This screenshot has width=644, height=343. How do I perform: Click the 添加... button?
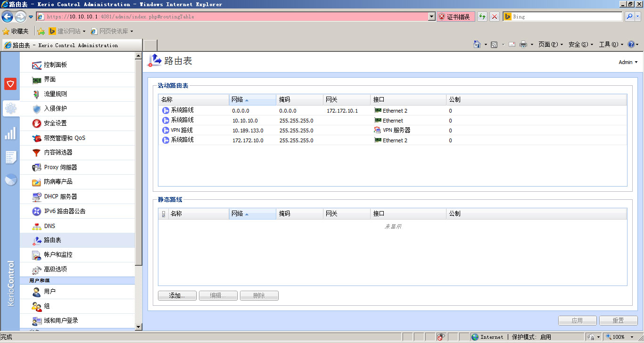pos(177,296)
